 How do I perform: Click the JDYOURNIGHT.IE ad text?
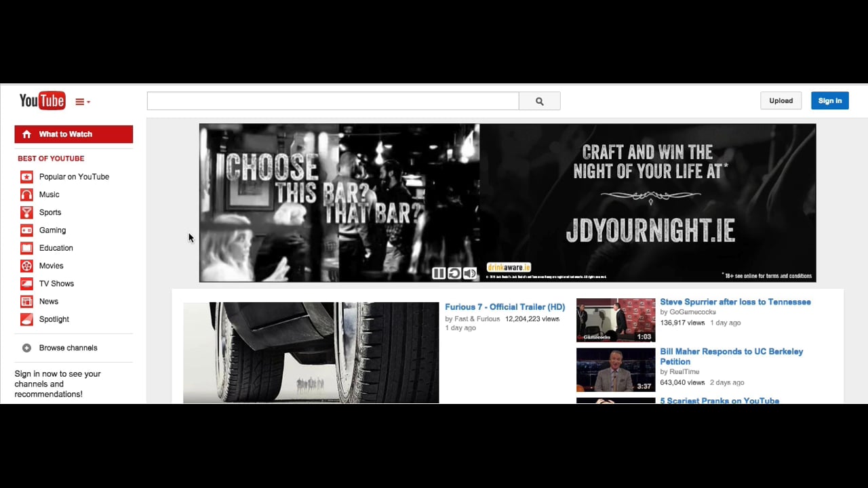click(650, 231)
